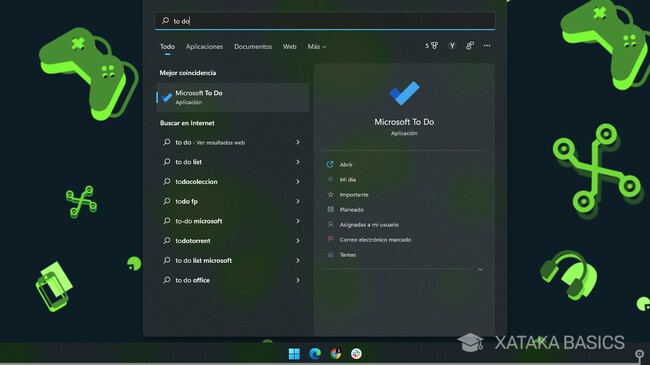Click the large Microsoft To Do logo in preview

[x=404, y=93]
